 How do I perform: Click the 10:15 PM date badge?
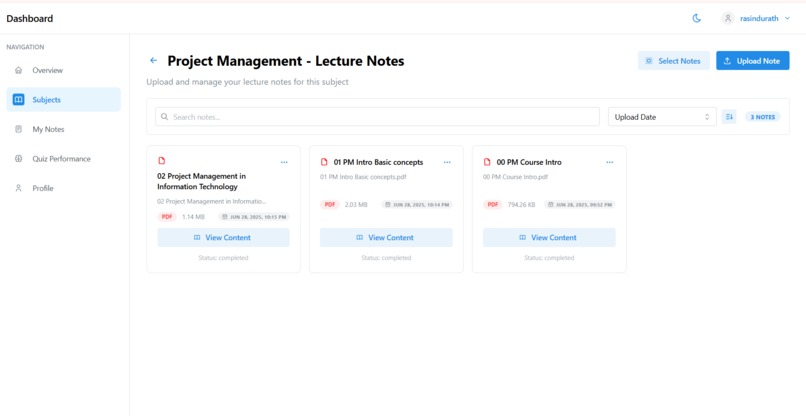point(254,217)
